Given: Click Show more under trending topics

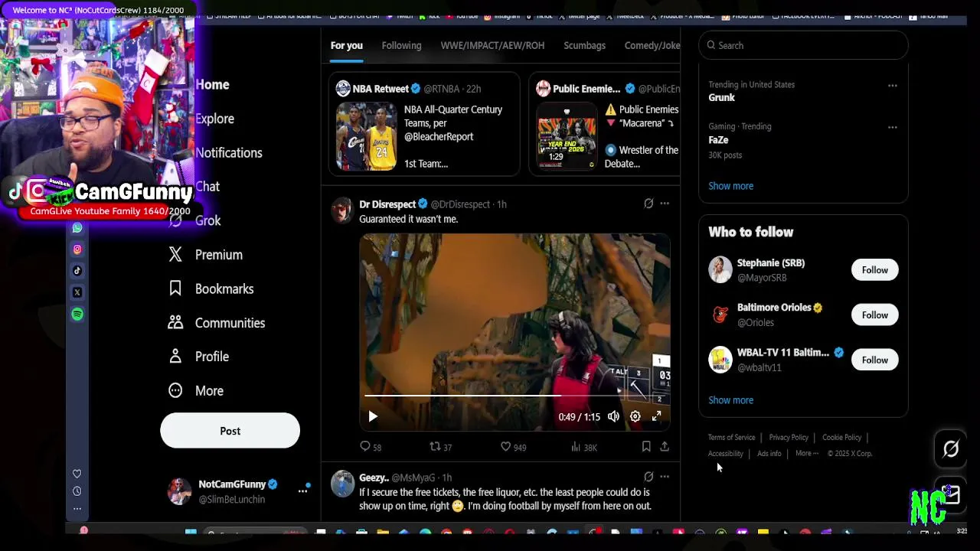Looking at the screenshot, I should pos(730,186).
